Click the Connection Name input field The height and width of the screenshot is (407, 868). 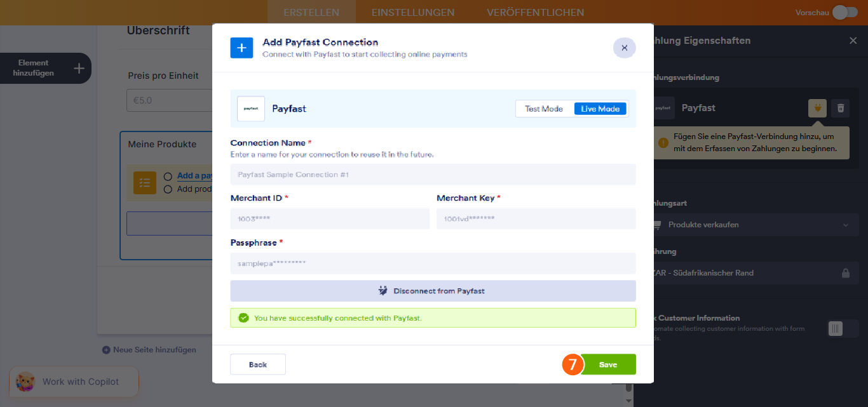click(433, 175)
